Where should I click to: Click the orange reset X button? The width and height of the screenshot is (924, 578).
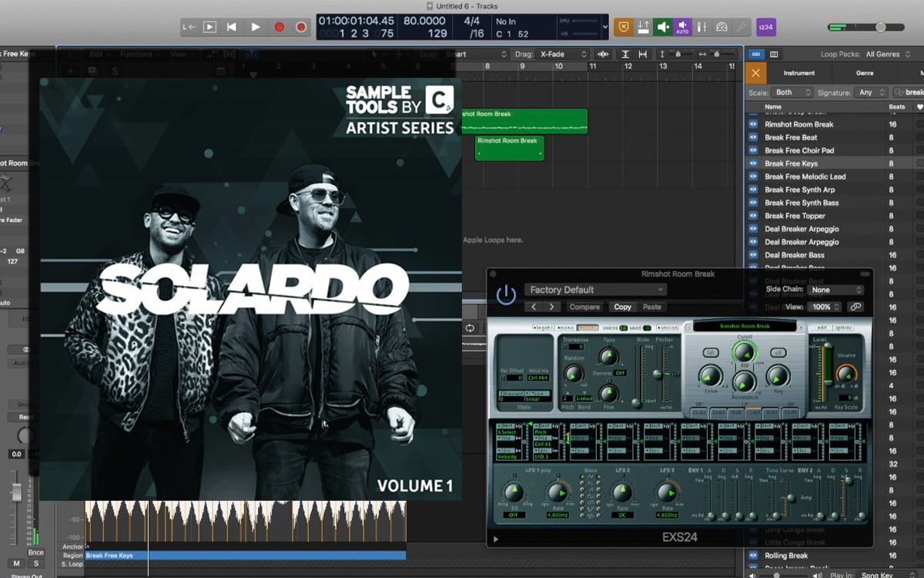pos(755,73)
